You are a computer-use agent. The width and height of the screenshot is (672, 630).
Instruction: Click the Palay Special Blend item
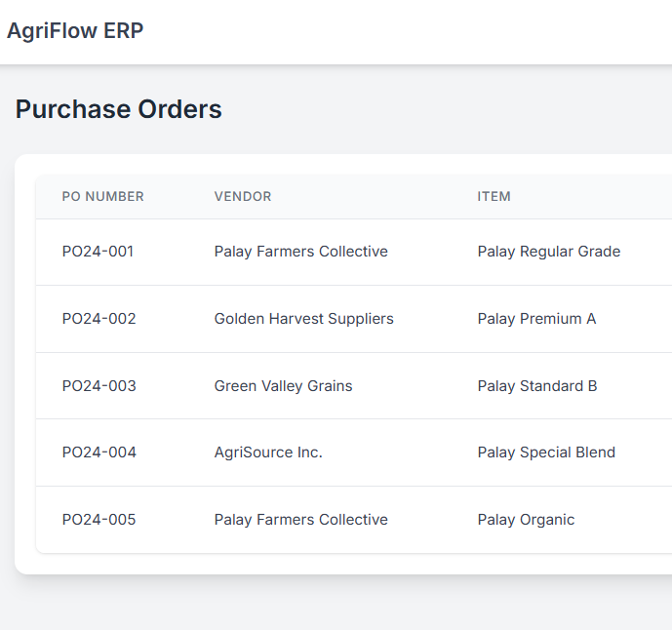click(546, 453)
